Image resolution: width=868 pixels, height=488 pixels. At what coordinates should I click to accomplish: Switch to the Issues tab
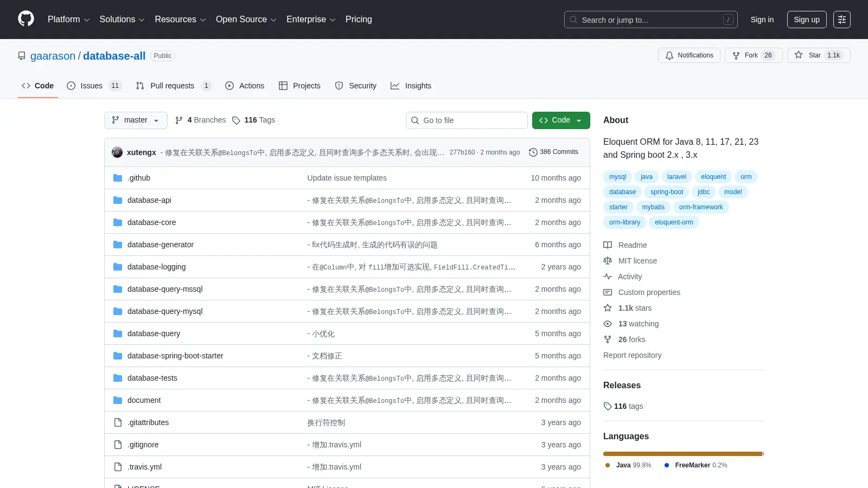tap(94, 86)
